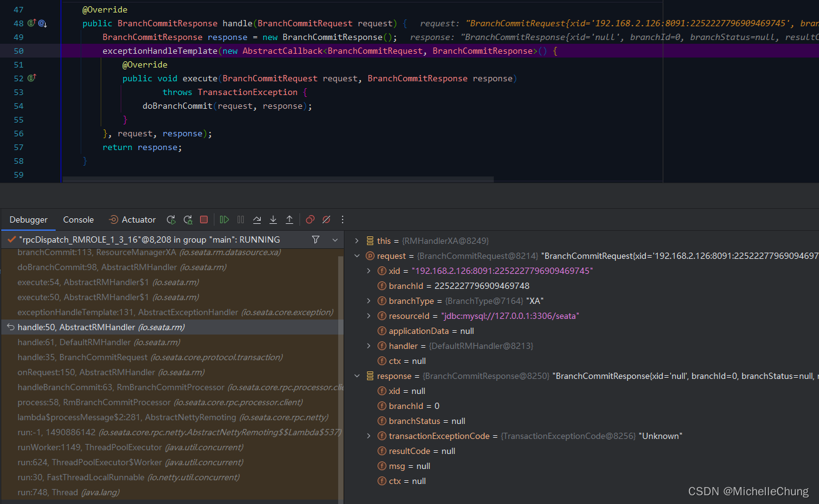Click doBranchCommit call on line 54

178,106
